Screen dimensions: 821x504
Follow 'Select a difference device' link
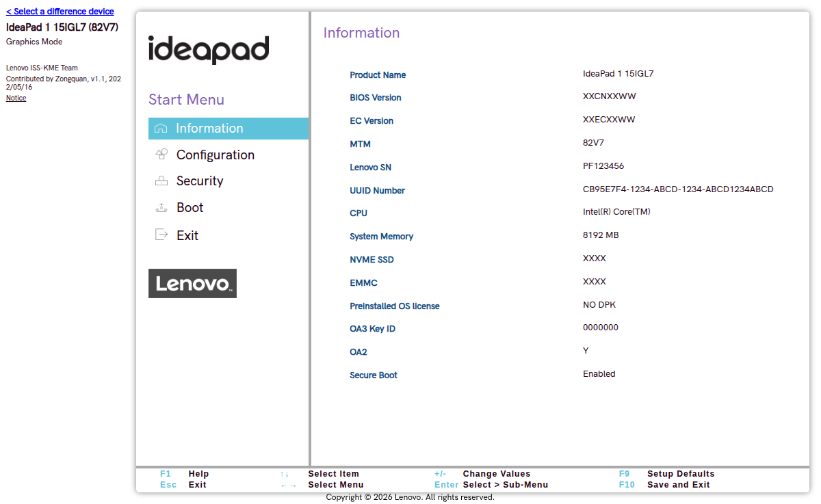pos(60,12)
